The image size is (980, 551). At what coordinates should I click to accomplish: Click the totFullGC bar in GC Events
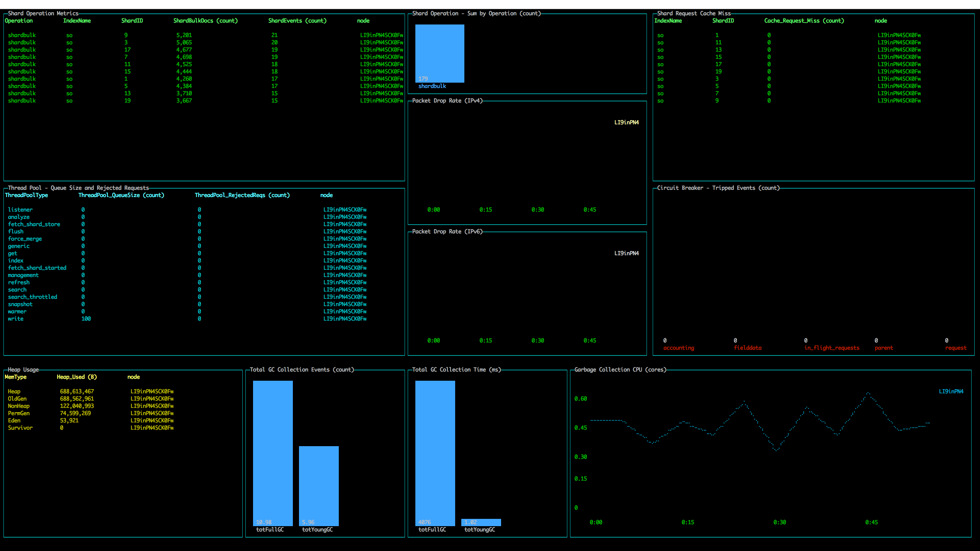tap(273, 453)
